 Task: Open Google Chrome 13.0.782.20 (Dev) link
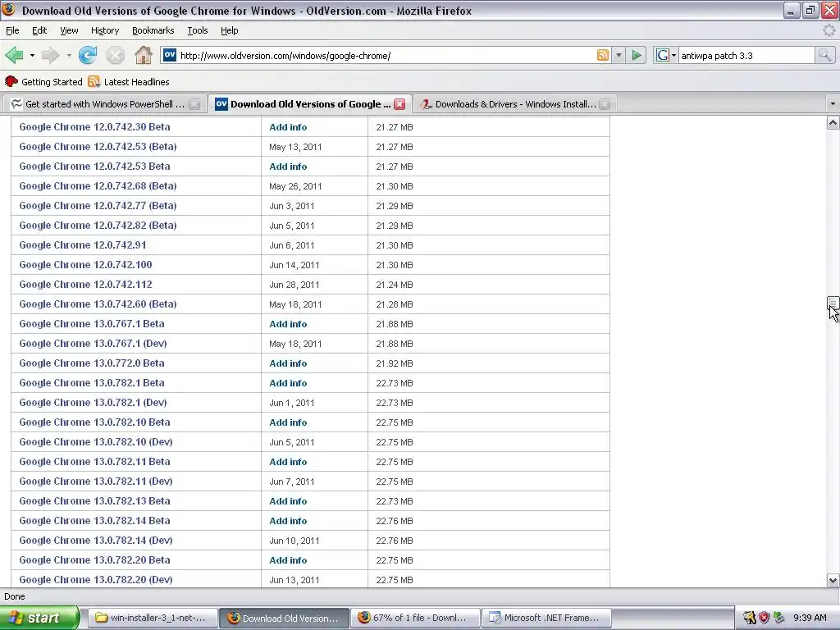point(96,580)
